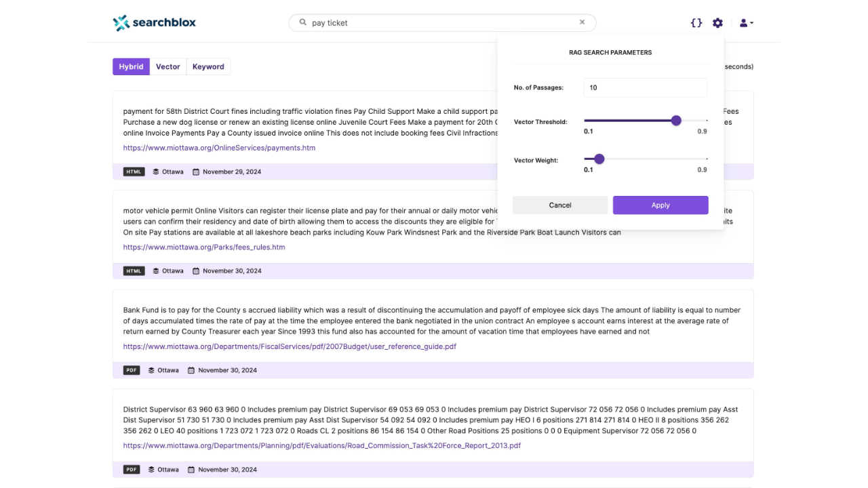Click collection stack icon on user_reference_guide result
868x488 pixels.
(151, 371)
